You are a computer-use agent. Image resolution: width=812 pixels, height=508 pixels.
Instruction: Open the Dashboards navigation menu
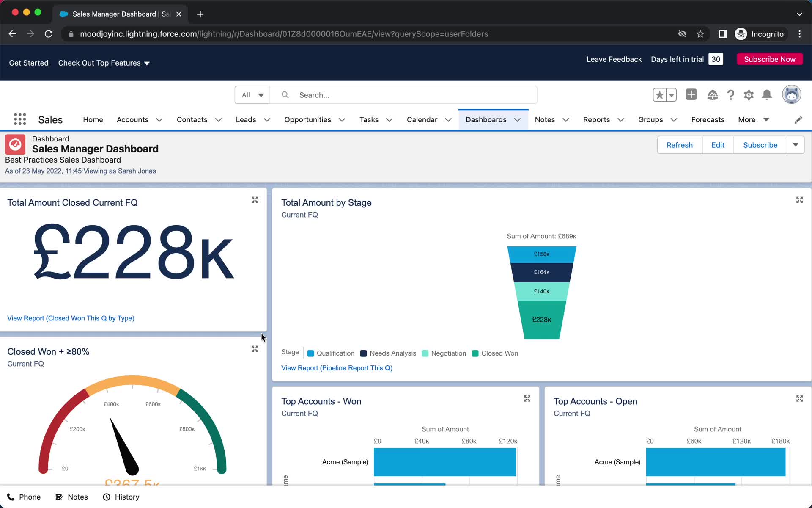517,119
